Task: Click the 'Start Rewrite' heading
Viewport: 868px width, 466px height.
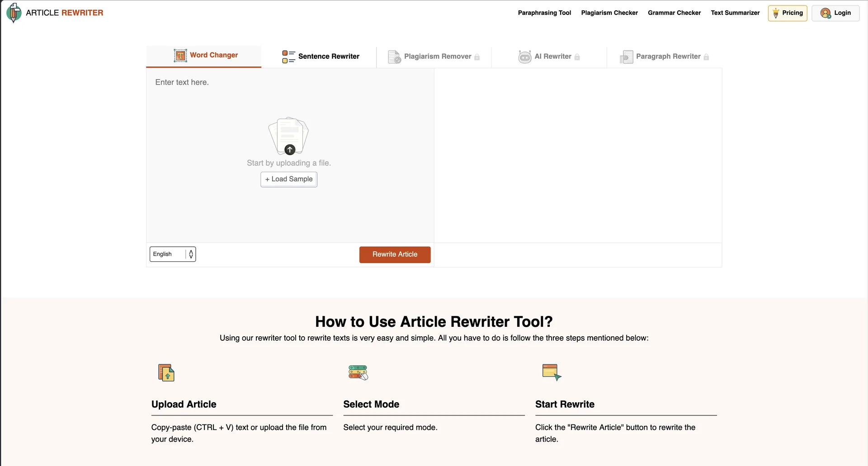Action: [x=565, y=405]
